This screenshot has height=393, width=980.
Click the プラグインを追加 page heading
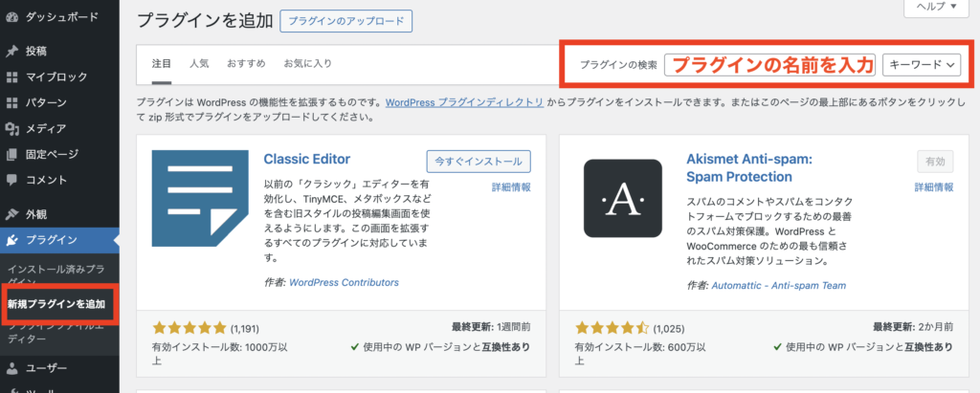click(205, 21)
